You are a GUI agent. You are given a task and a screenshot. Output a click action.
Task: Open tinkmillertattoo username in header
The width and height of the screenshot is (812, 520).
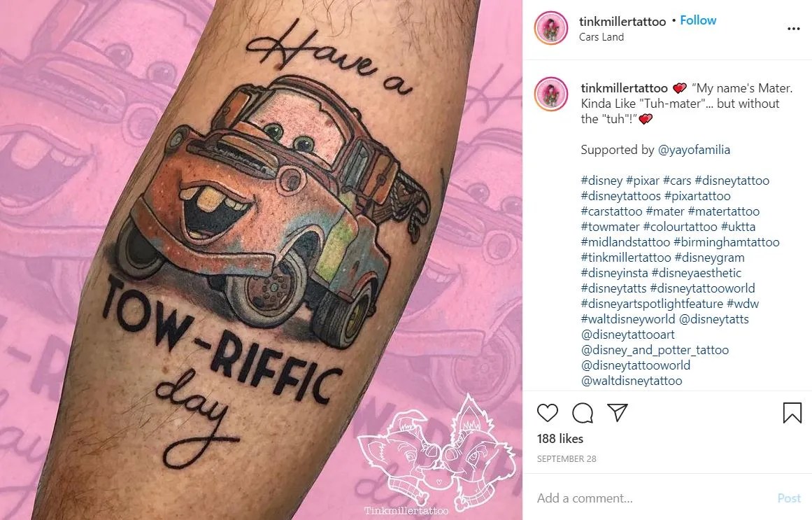pos(622,21)
